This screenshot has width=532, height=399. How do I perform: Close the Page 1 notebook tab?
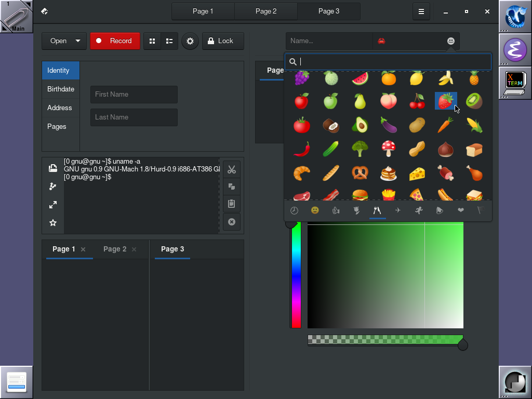tap(83, 249)
